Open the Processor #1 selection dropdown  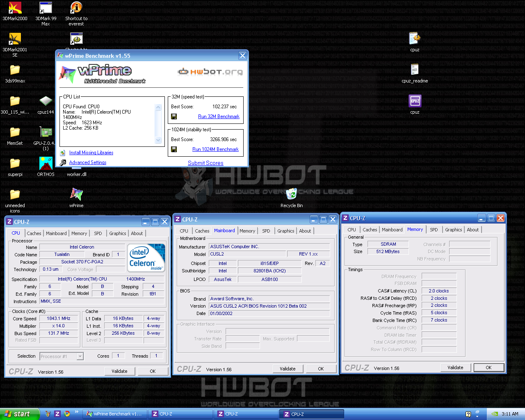(80, 356)
